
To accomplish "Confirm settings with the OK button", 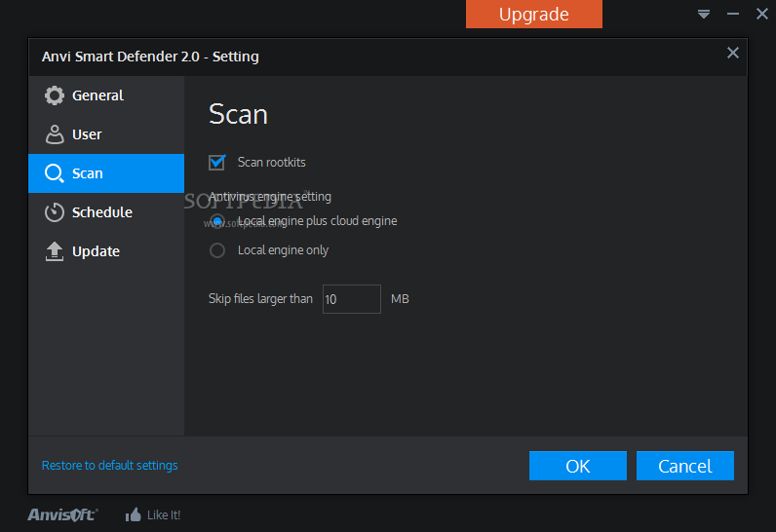I will pyautogui.click(x=577, y=466).
